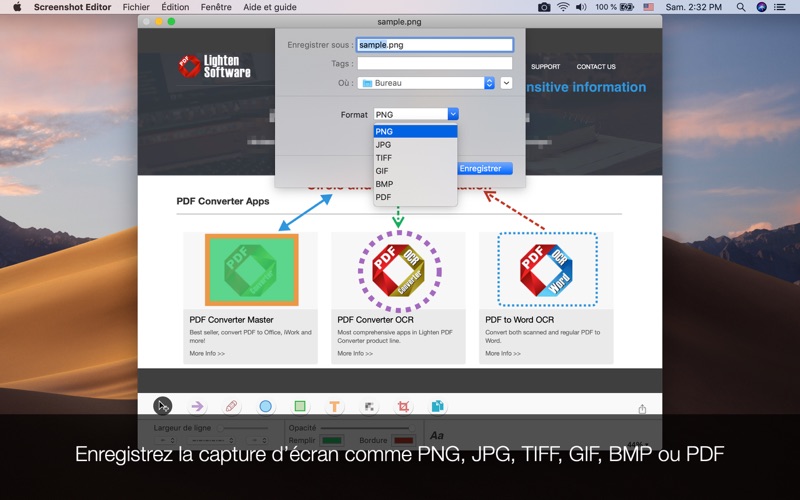Click More Info under PDF to Word OCR
Viewport: 800px width, 500px height.
tap(503, 353)
